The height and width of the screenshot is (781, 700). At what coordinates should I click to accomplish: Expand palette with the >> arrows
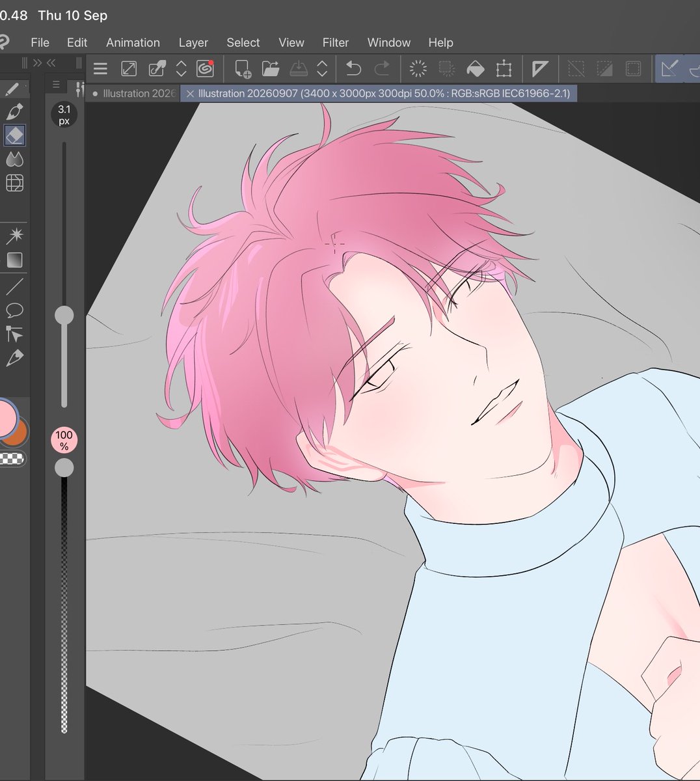tap(37, 62)
